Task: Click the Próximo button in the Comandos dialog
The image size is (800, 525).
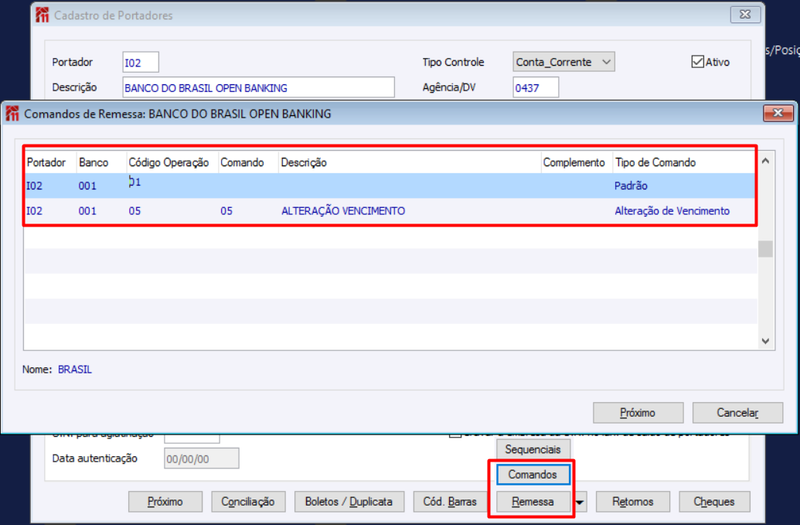Action: (638, 413)
